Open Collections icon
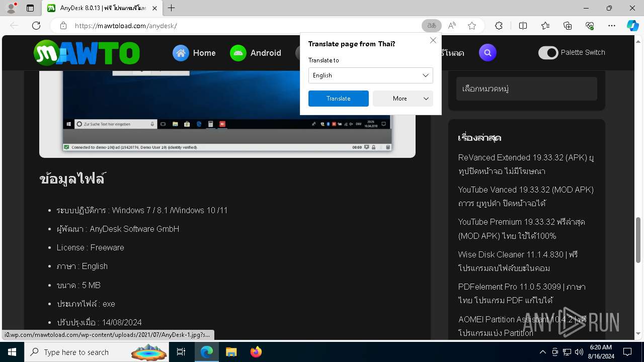Image resolution: width=644 pixels, height=362 pixels. pos(568,26)
